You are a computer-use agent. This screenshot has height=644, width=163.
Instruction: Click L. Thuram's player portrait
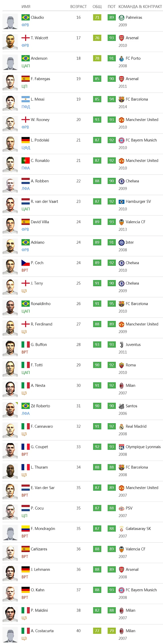pyautogui.click(x=10, y=471)
